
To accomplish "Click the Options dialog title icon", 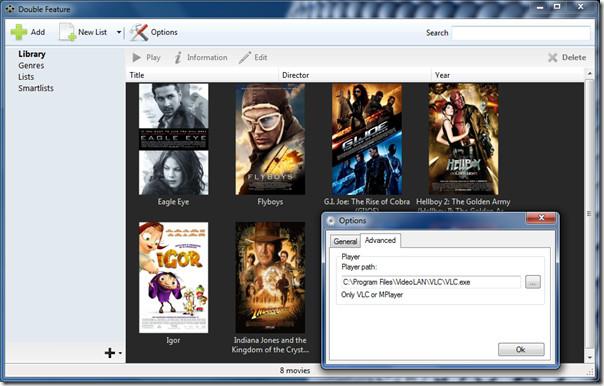I will [331, 221].
